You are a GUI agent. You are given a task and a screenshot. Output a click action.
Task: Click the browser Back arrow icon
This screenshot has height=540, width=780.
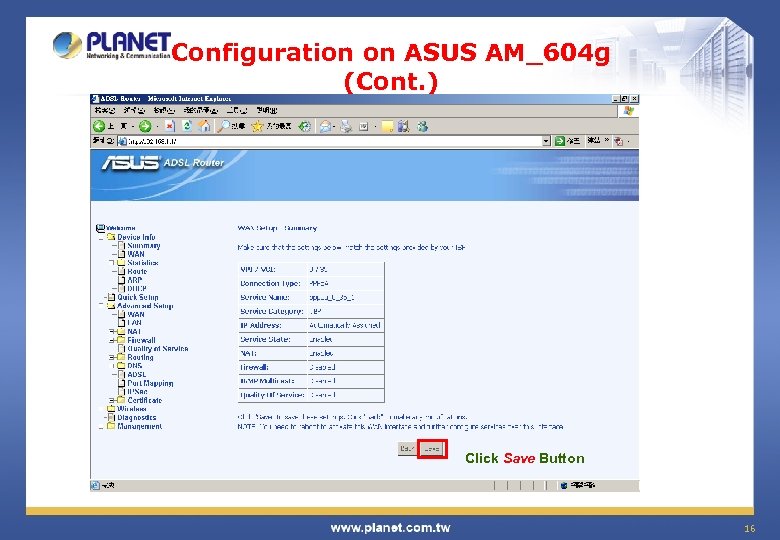point(99,126)
